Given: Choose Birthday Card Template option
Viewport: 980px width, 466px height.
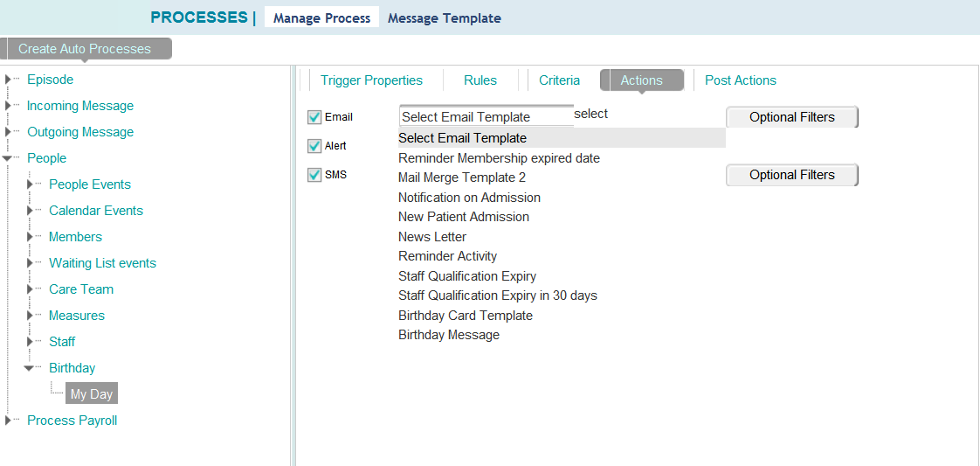Looking at the screenshot, I should (465, 316).
